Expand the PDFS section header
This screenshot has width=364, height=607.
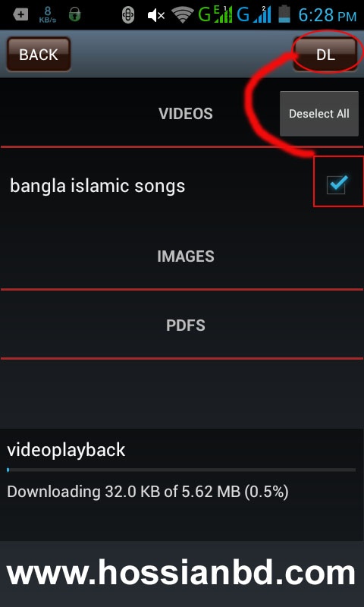(186, 326)
